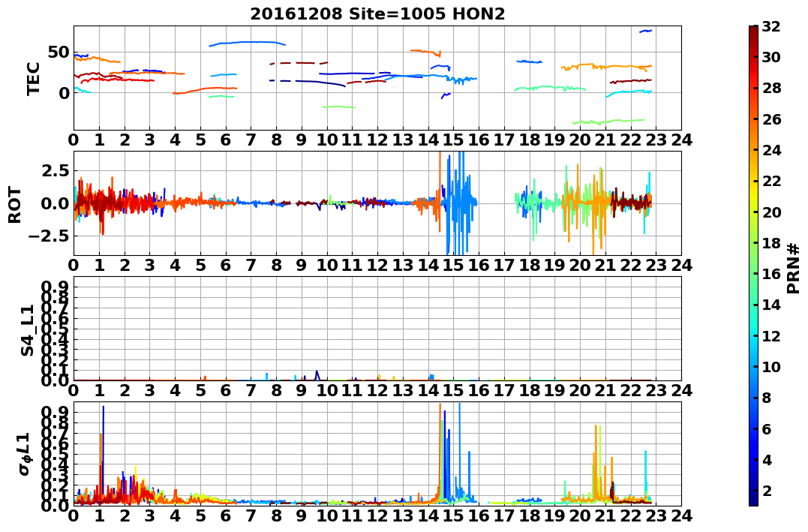Image resolution: width=808 pixels, height=532 pixels.
Task: Click the "8" colorbar tick label
Action: 766,398
